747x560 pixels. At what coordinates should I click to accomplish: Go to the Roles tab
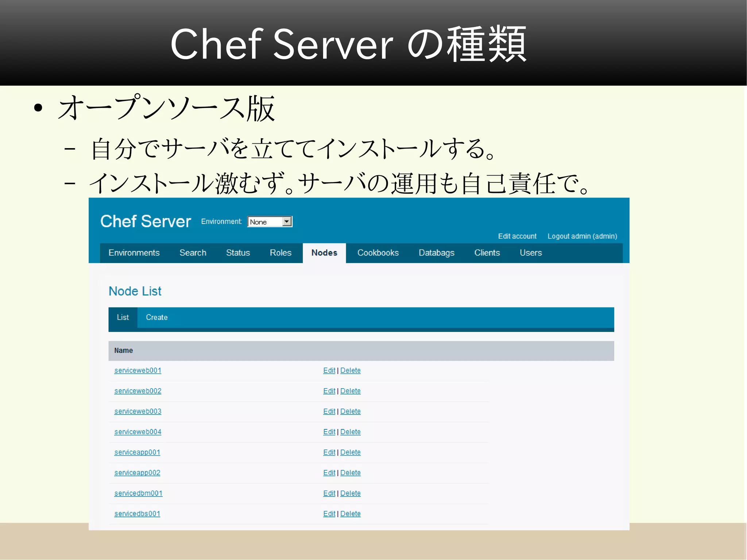click(x=280, y=253)
